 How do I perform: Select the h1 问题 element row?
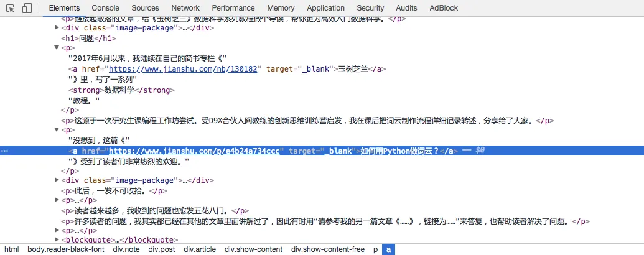pyautogui.click(x=89, y=38)
